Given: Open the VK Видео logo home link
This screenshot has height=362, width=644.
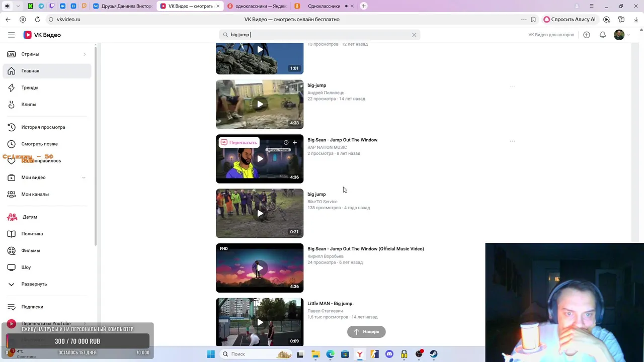Looking at the screenshot, I should 42,35.
